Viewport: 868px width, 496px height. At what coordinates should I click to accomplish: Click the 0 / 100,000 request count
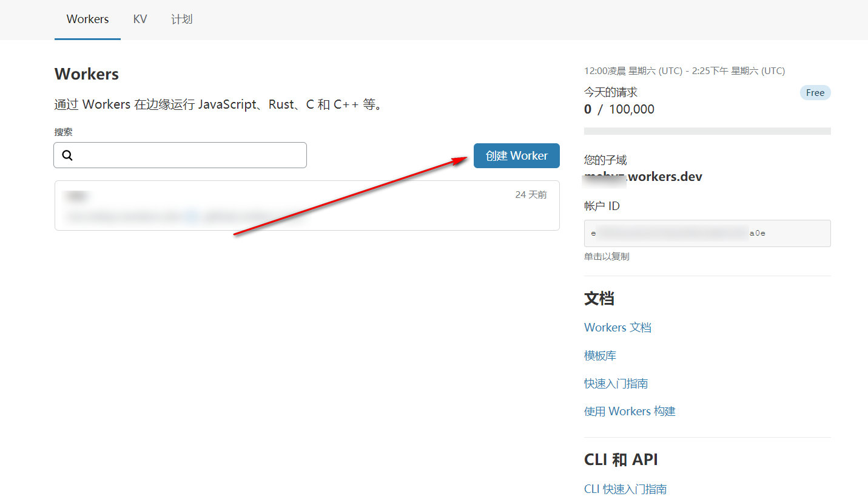[619, 109]
